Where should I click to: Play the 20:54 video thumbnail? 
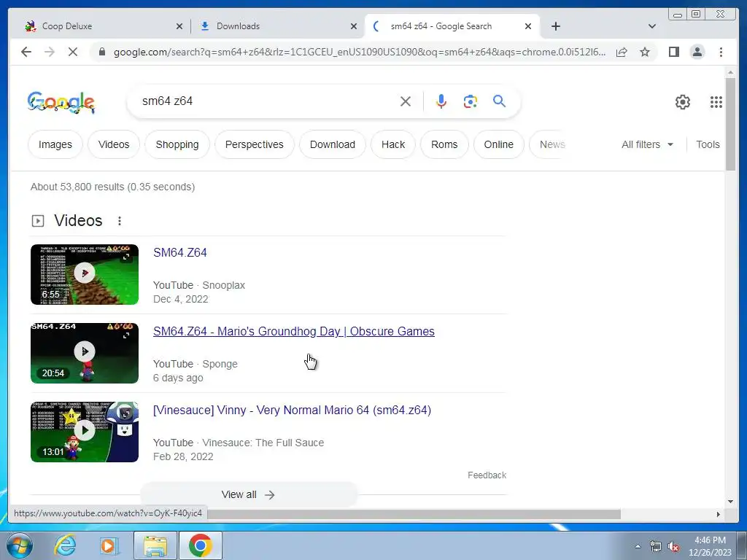coord(85,353)
